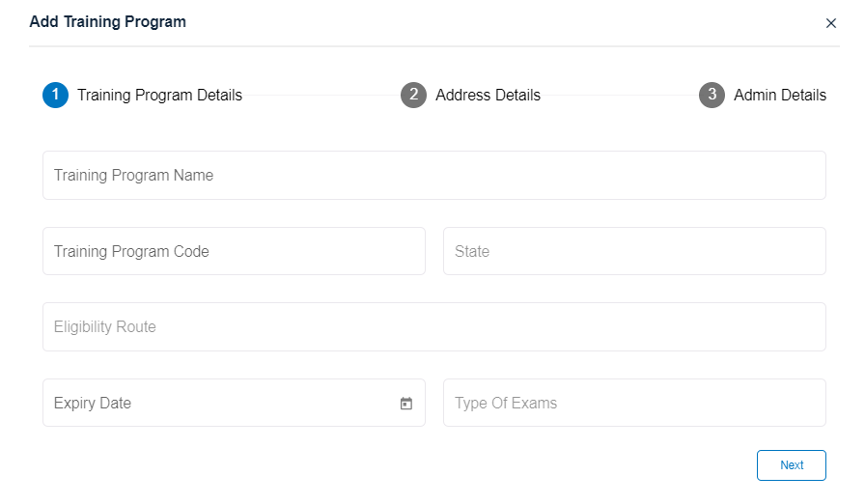Viewport: 865px width, 504px height.
Task: Select the Training Program Details step label
Action: [159, 95]
